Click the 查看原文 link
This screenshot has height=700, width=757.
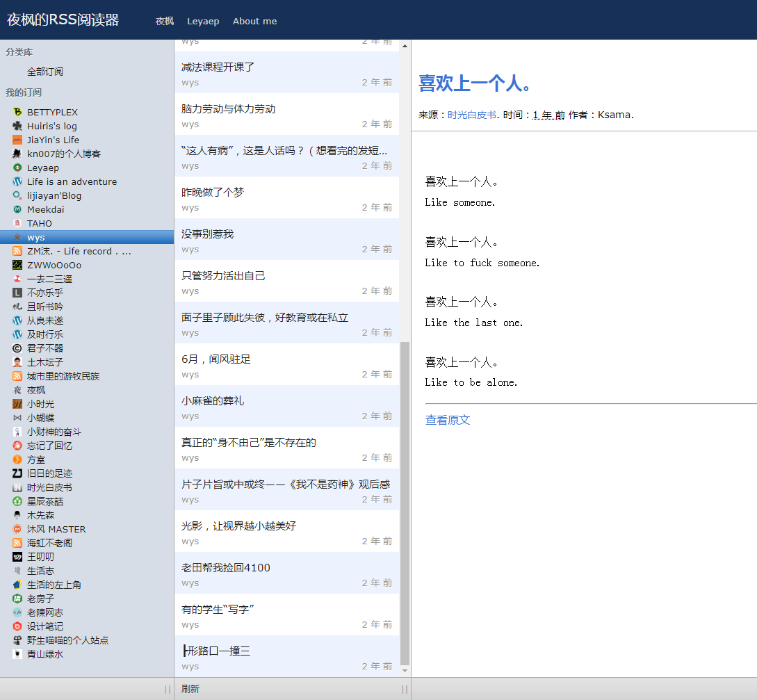click(x=448, y=420)
